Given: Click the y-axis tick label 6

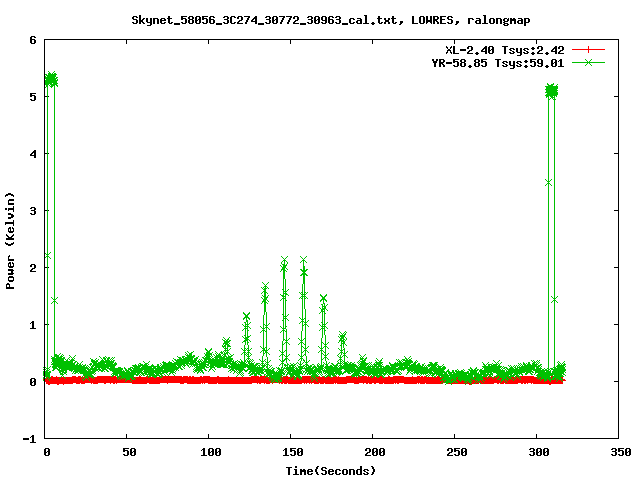Looking at the screenshot, I should pos(33,40).
